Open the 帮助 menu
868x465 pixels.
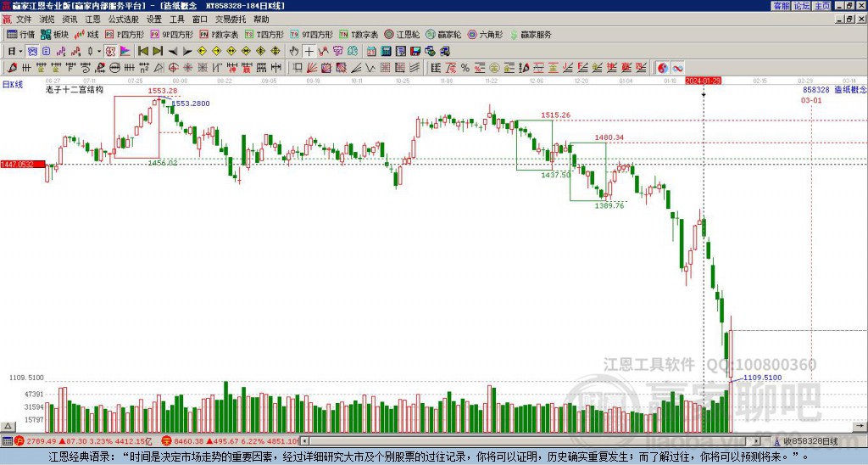[x=261, y=20]
